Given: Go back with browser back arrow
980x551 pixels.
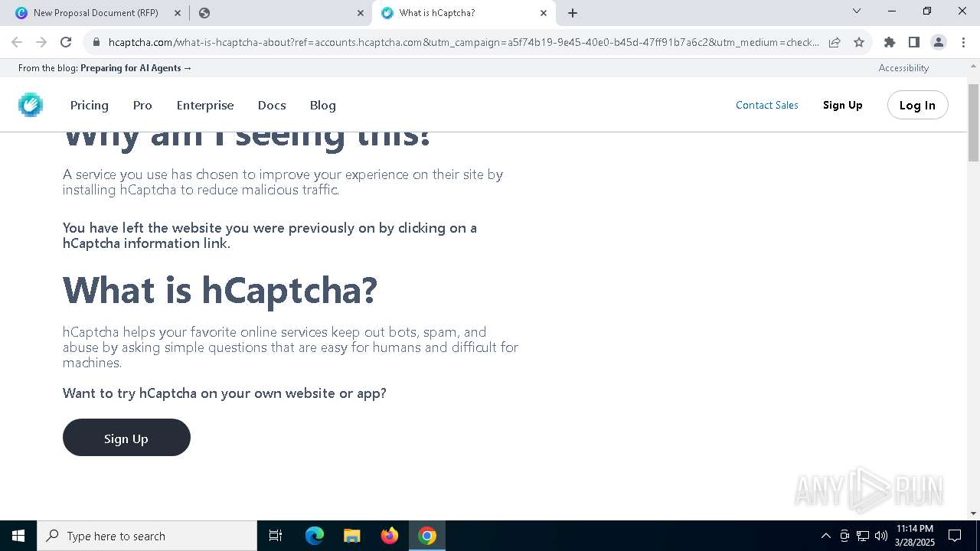Looking at the screenshot, I should tap(17, 42).
